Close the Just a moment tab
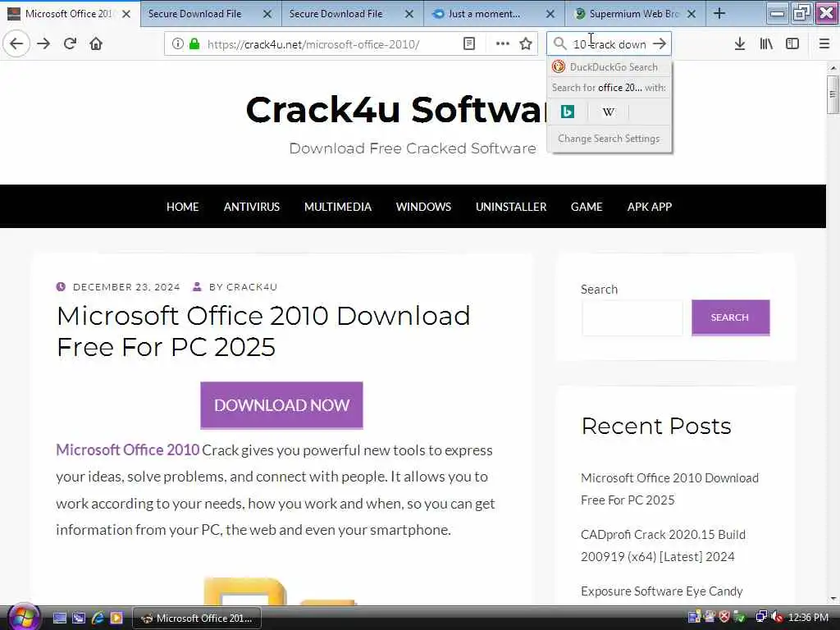 [x=550, y=14]
